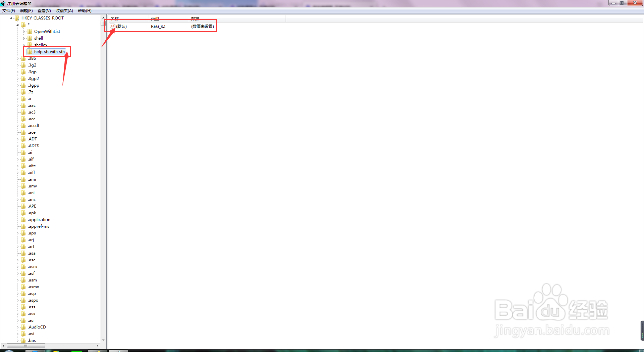
Task: Select the .amr key
Action: pos(32,179)
